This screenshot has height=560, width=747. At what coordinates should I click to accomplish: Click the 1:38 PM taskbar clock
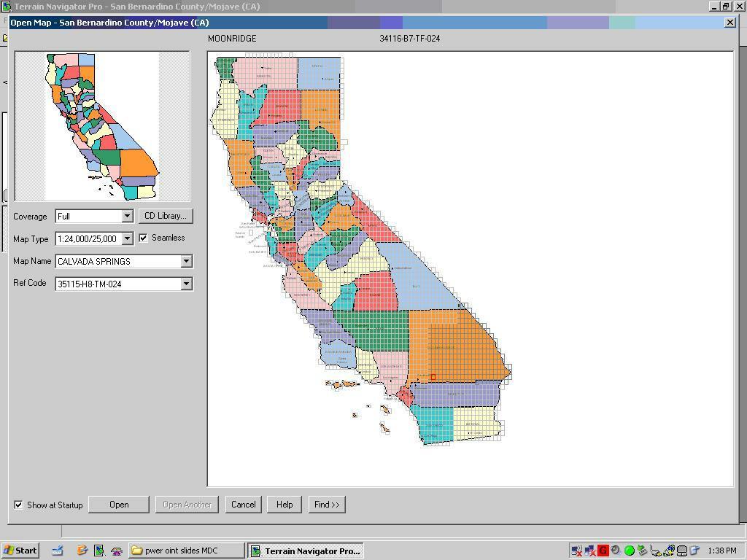(x=721, y=551)
